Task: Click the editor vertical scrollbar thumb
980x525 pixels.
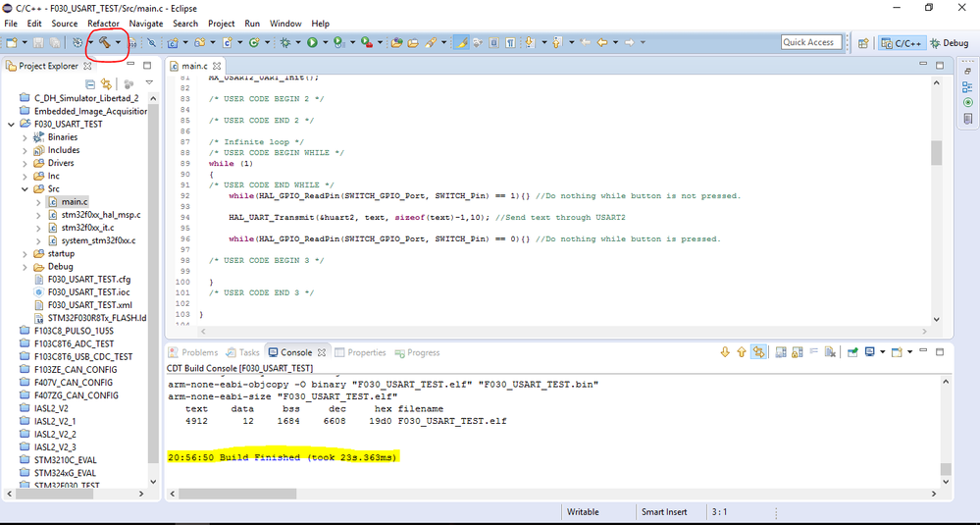Action: click(x=936, y=153)
